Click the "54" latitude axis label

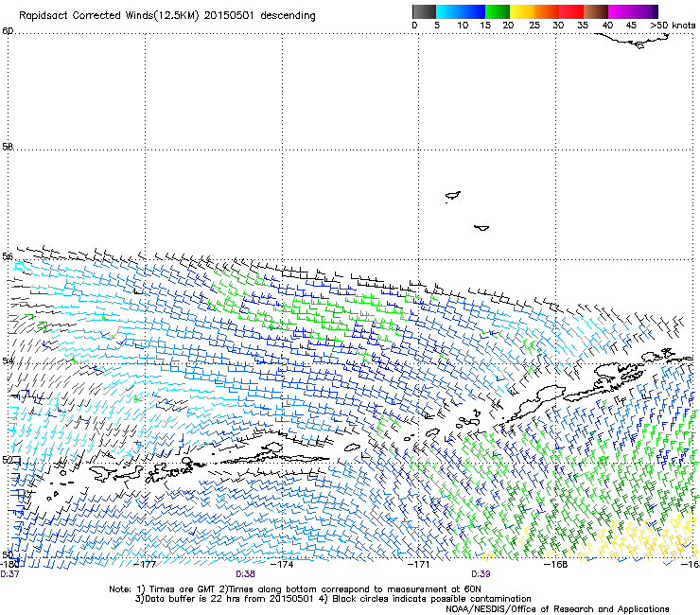(8, 360)
